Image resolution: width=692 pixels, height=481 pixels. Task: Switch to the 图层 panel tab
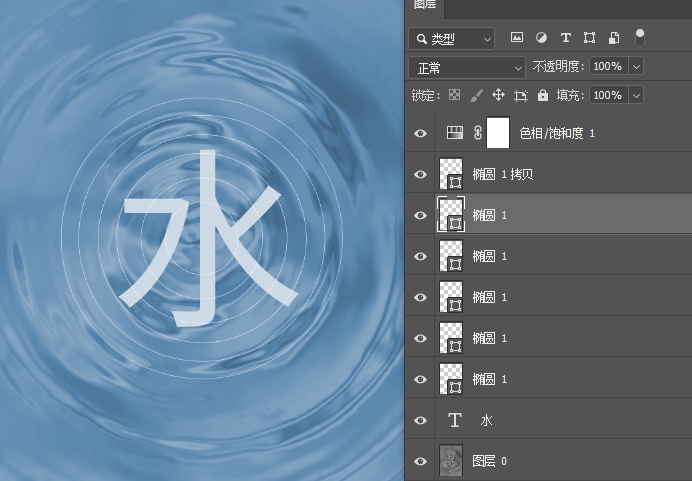click(425, 5)
